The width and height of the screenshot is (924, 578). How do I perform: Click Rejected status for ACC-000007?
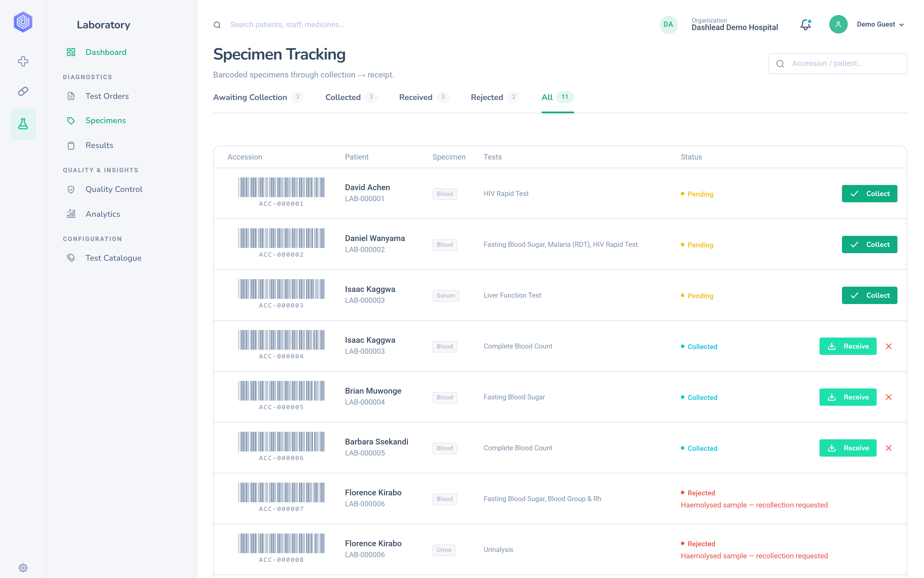point(698,493)
